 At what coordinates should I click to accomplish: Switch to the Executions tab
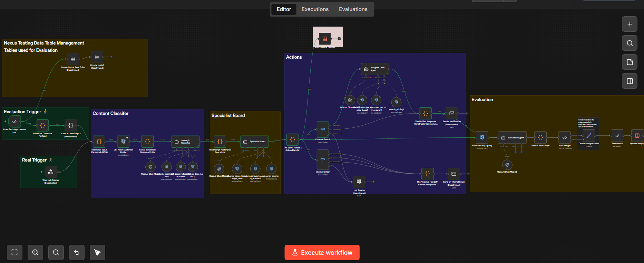(315, 9)
